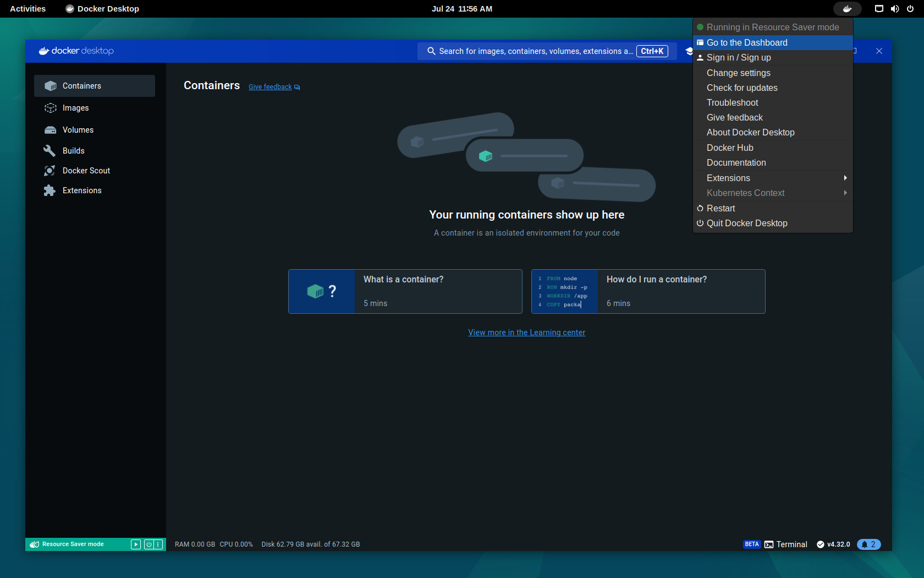Screen dimensions: 924x578
Task: Open the What is a container? card
Action: coord(405,292)
